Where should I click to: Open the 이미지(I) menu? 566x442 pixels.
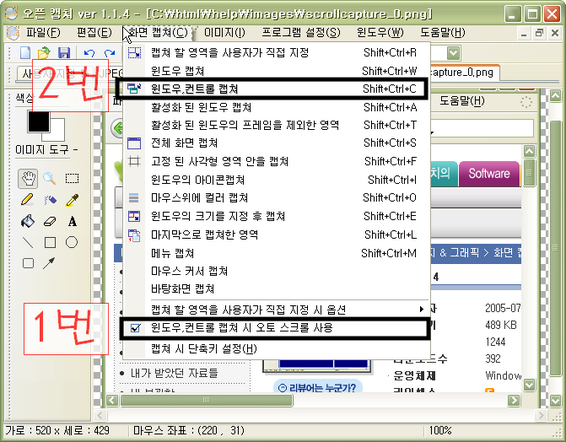coord(225,33)
